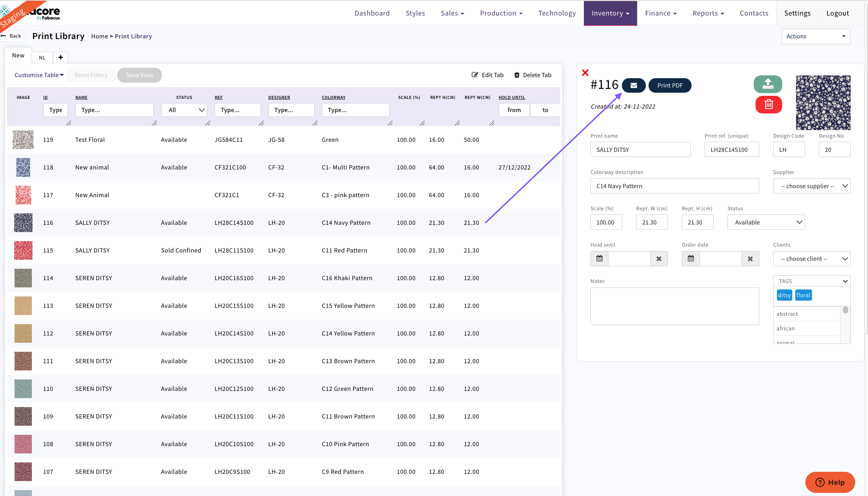Close detail panel with red X

point(585,73)
